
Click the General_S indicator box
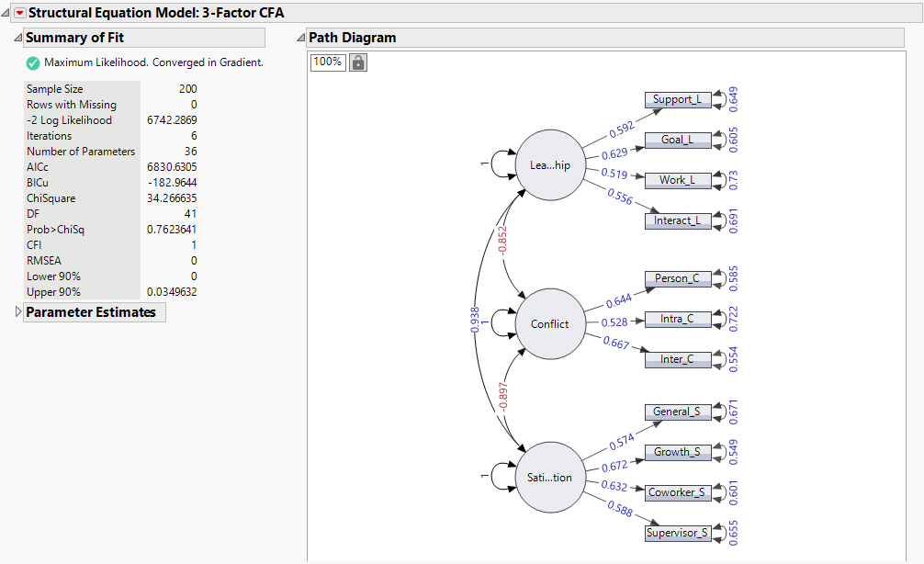pyautogui.click(x=678, y=412)
